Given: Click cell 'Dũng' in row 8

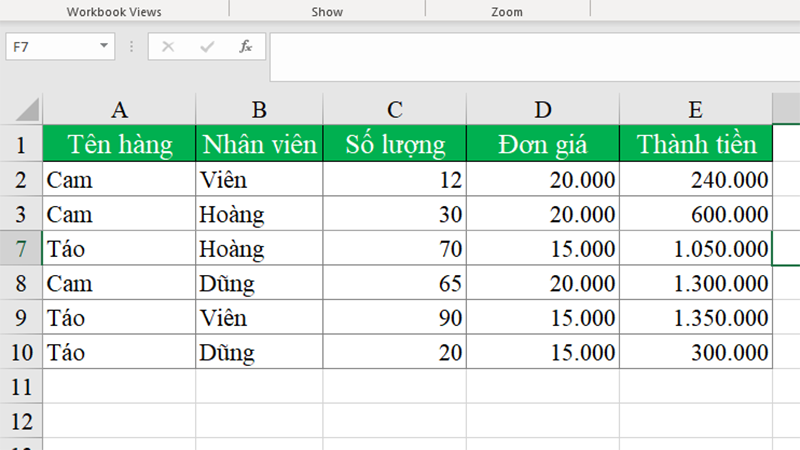Looking at the screenshot, I should [x=259, y=283].
